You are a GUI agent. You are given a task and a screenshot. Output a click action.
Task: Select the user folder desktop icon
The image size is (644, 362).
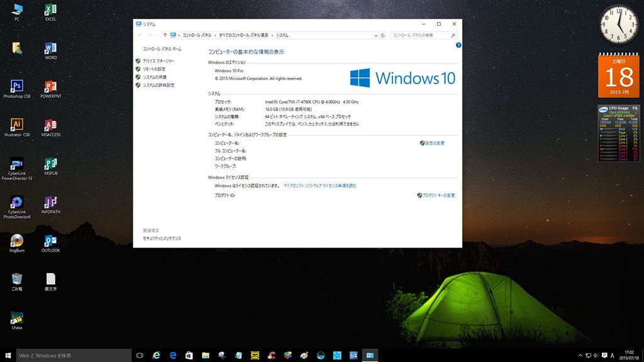tap(17, 48)
